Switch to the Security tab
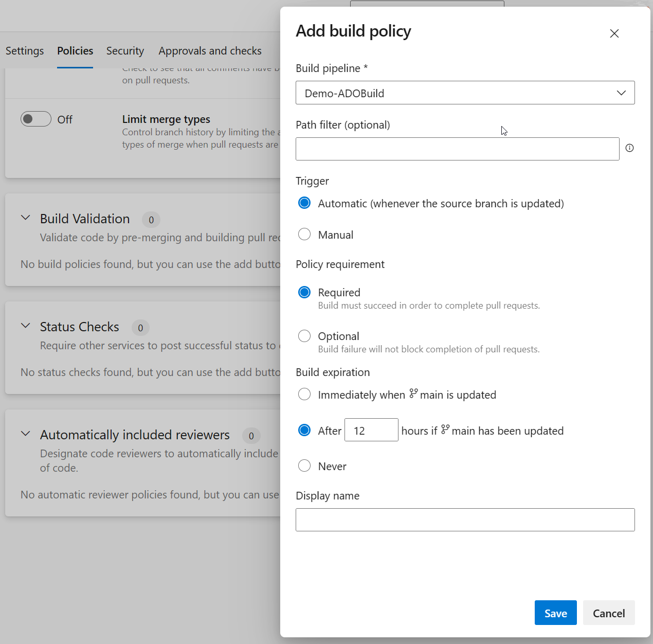This screenshot has width=653, height=644. coord(125,50)
